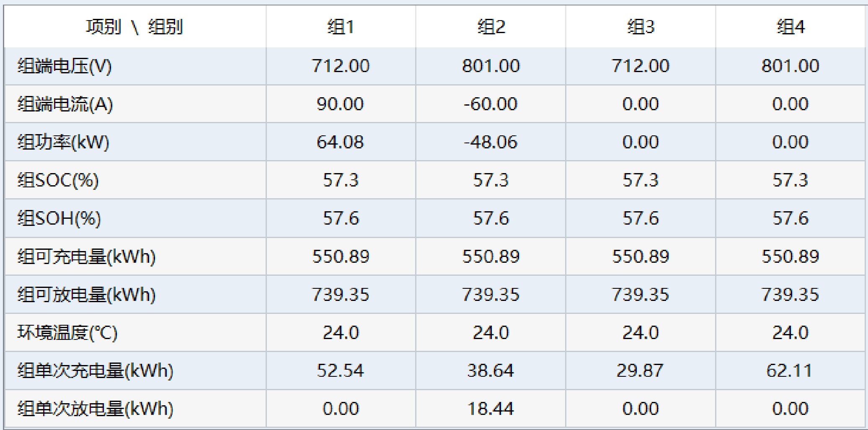Image resolution: width=868 pixels, height=430 pixels.
Task: Select the 组SOH(%) row label
Action: click(x=59, y=218)
